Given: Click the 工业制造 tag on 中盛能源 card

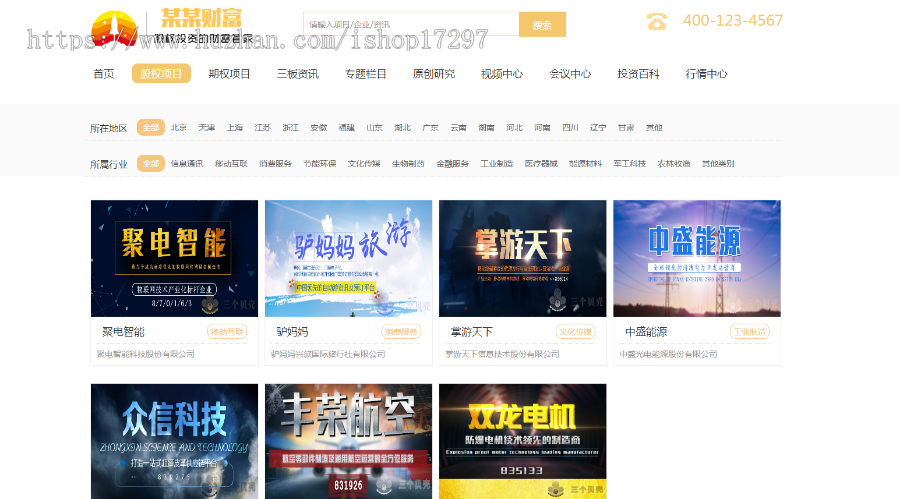Looking at the screenshot, I should tap(750, 332).
